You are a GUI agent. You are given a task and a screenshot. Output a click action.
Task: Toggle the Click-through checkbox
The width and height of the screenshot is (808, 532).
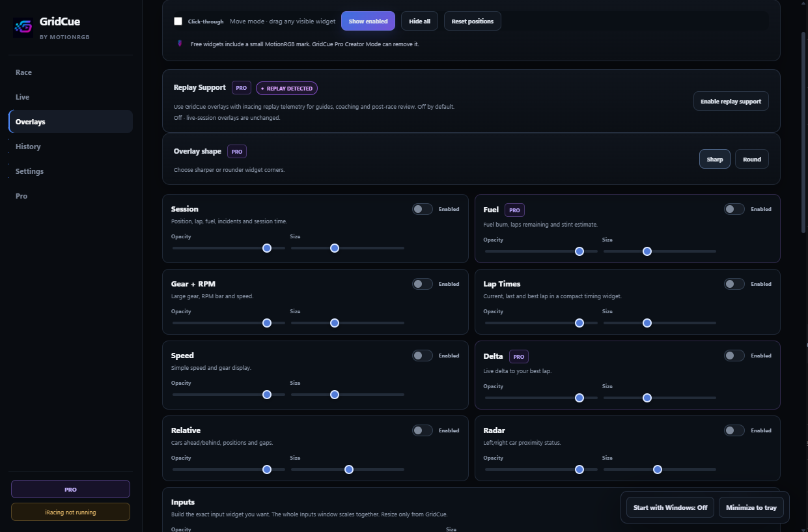click(178, 21)
